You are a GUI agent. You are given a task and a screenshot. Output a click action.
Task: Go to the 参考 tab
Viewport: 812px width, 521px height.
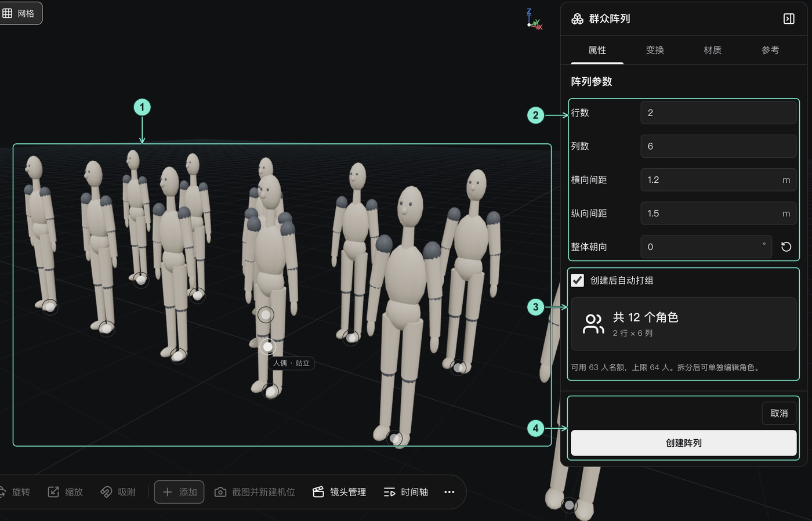pyautogui.click(x=770, y=50)
